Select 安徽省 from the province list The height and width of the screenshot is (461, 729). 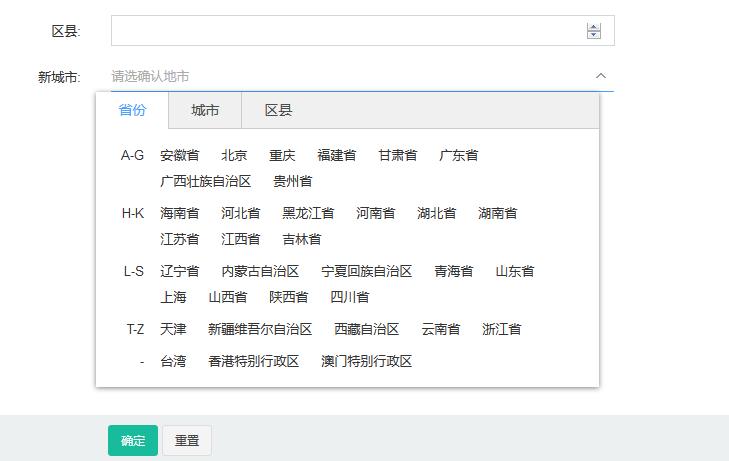click(x=179, y=155)
